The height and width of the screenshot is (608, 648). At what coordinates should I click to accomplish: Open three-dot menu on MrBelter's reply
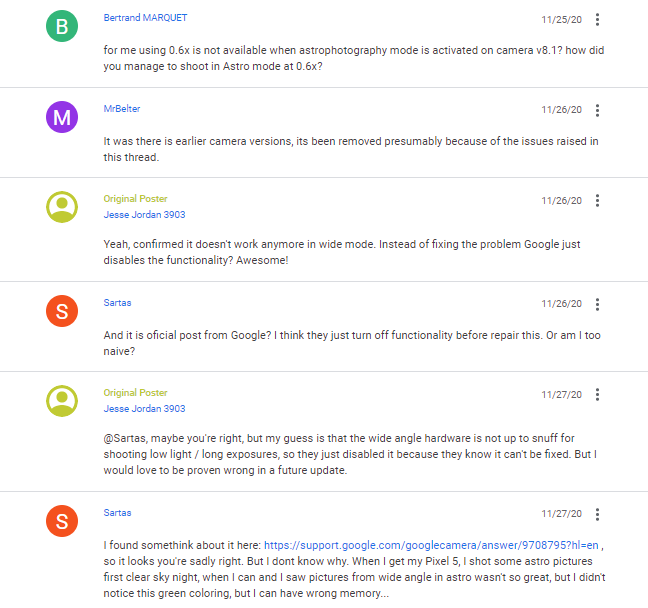click(597, 110)
